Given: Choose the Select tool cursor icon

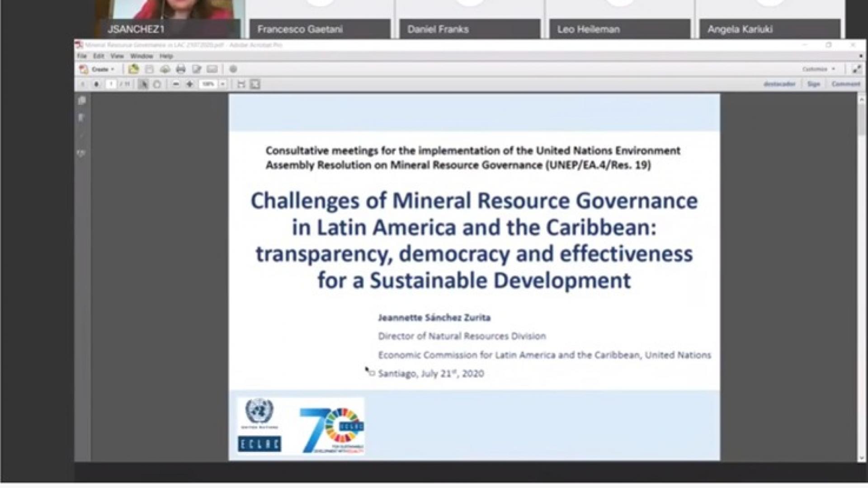Looking at the screenshot, I should [x=143, y=84].
